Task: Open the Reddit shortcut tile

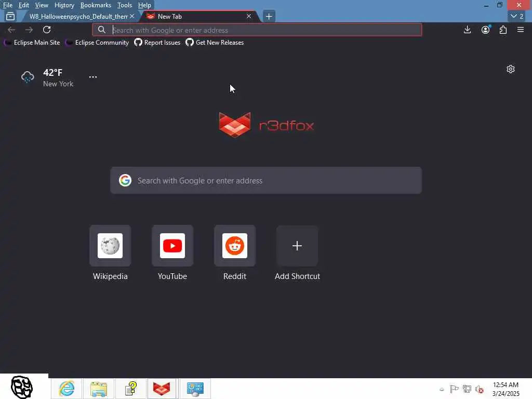Action: pyautogui.click(x=235, y=253)
